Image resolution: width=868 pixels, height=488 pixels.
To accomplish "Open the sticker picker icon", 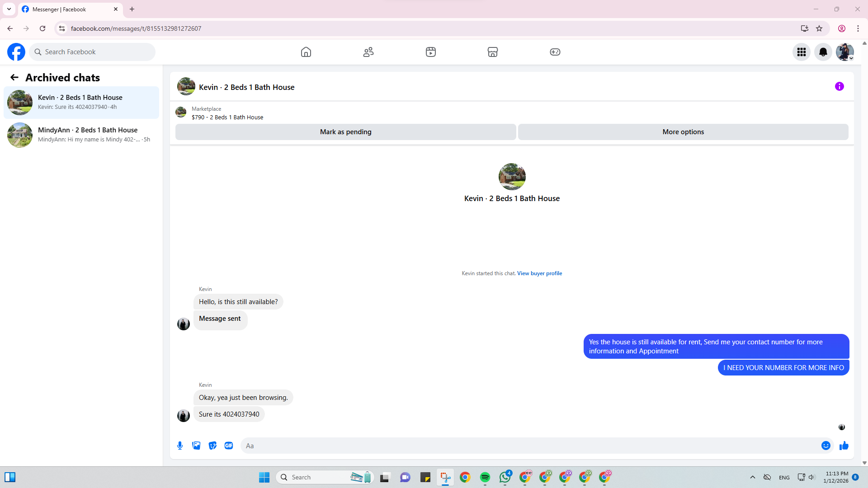I will 212,446.
